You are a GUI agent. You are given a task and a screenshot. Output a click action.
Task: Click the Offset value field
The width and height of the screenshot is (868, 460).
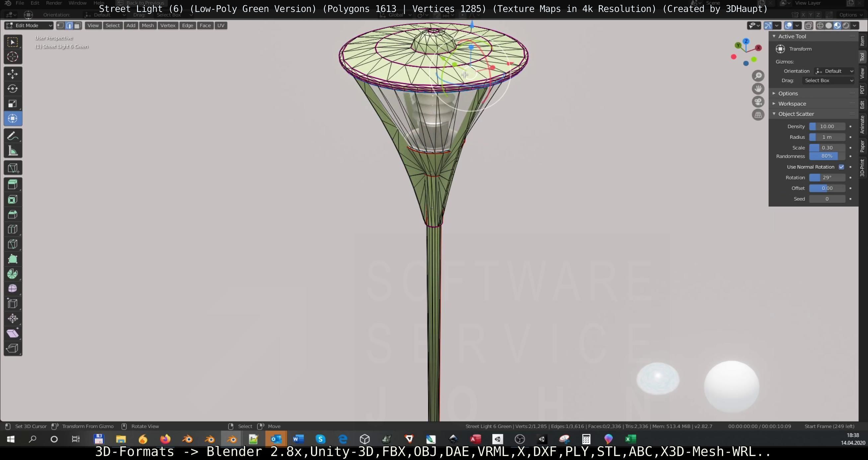[x=827, y=188]
